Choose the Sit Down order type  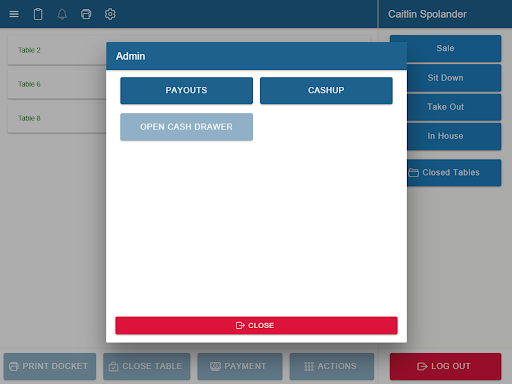[x=453, y=78]
